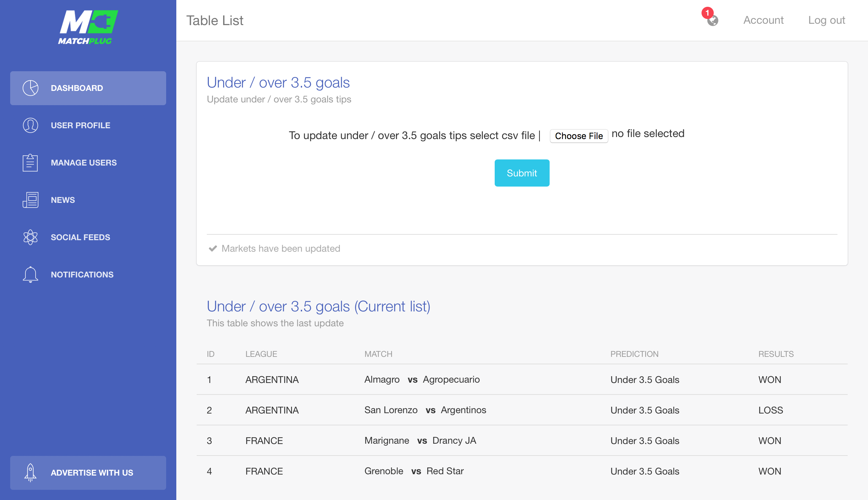Click ARGENTINA league in row 2
The height and width of the screenshot is (500, 868).
coord(272,410)
